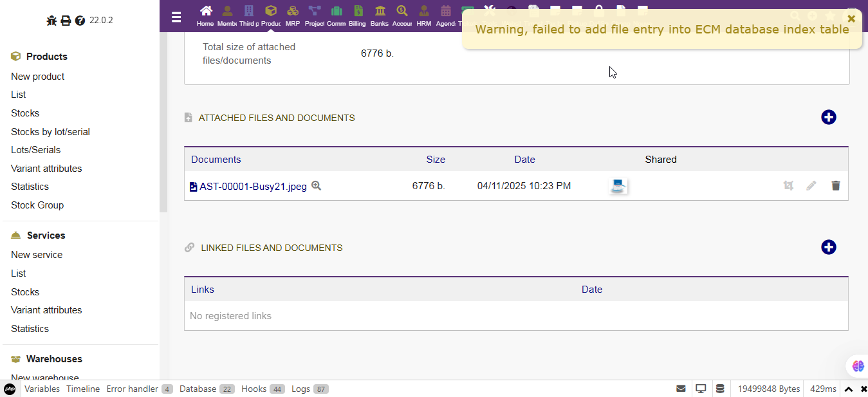The width and height of the screenshot is (868, 397).
Task: Click the crop image icon for attachment
Action: coord(788,186)
